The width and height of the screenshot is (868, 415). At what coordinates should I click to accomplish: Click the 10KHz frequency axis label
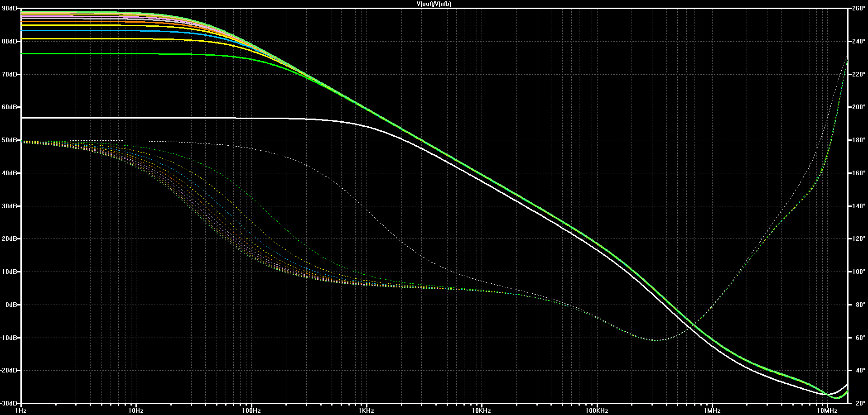click(x=482, y=411)
